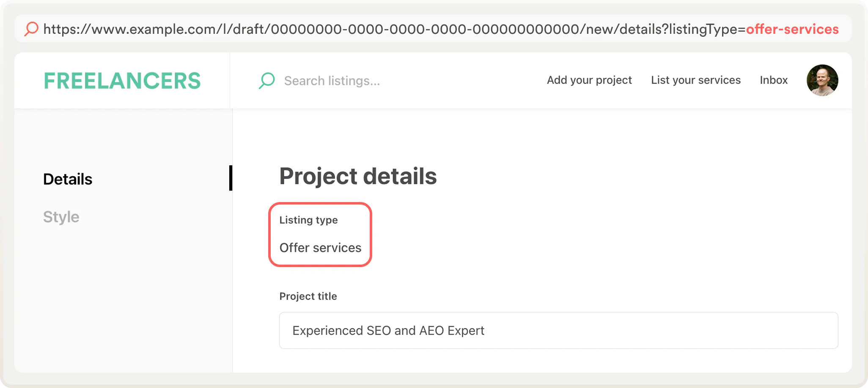Click the Project details heading
The image size is (868, 388).
coord(358,176)
